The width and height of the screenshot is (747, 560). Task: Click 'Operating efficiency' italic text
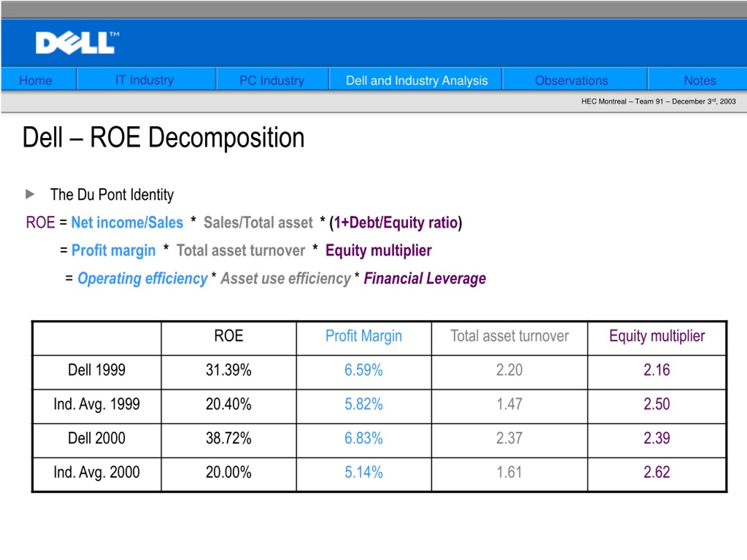(142, 279)
